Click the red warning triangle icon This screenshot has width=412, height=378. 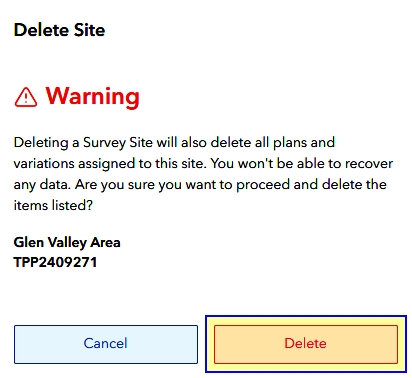pyautogui.click(x=26, y=97)
